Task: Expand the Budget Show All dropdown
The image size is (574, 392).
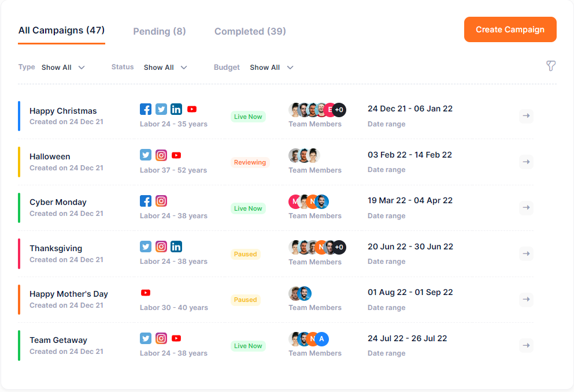Action: click(272, 68)
